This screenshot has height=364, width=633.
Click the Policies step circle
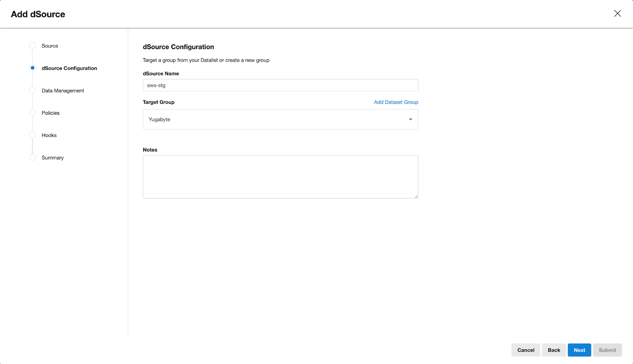tap(32, 113)
